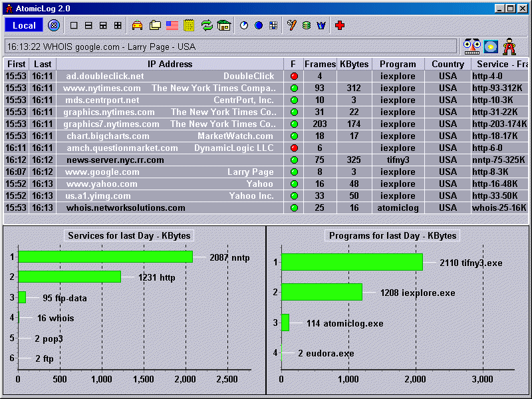Viewport: 532px width, 399px height.
Task: Click the grid table icon
Action: tap(273, 25)
